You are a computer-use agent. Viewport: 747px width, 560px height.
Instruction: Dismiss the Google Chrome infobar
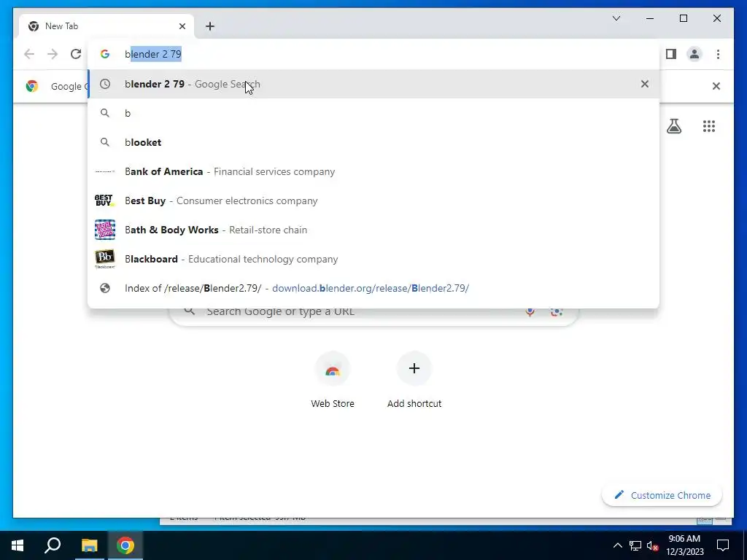pos(716,86)
